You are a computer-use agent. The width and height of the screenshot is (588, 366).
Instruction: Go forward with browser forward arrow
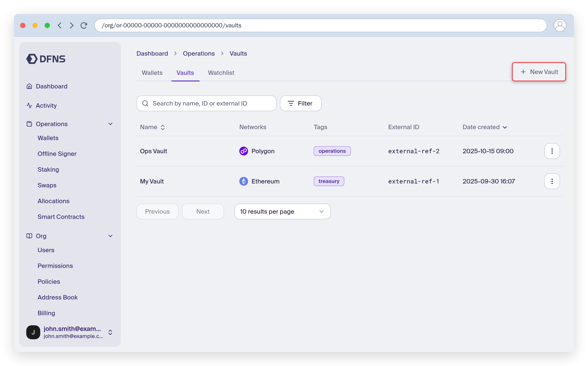(x=72, y=25)
